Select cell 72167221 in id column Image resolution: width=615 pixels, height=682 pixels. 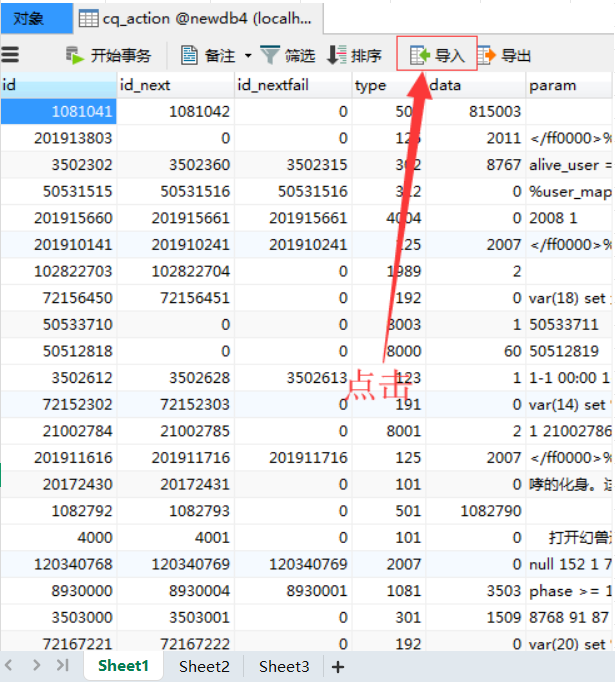[x=59, y=643]
